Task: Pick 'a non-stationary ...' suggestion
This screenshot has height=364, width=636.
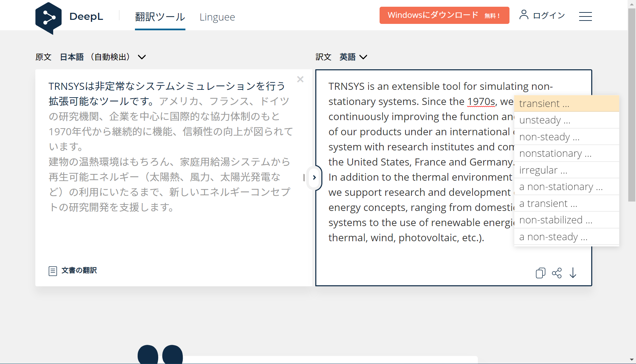Action: [567, 187]
